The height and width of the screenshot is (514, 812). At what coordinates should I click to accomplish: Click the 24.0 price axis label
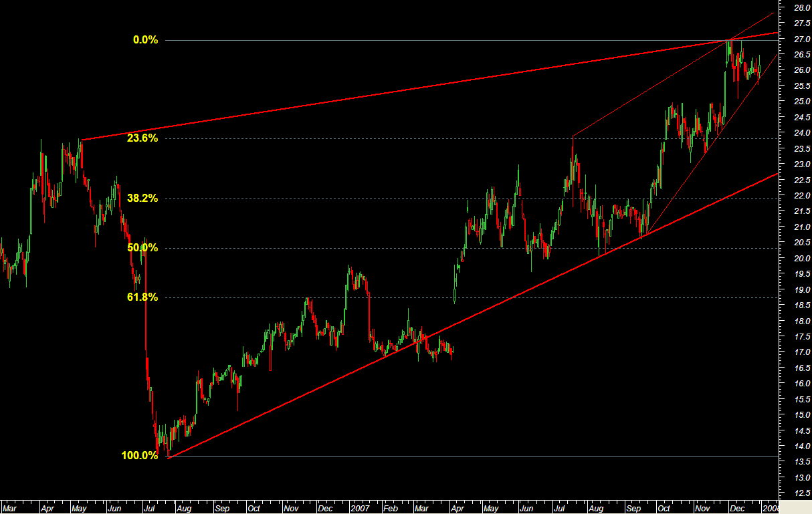(x=802, y=133)
